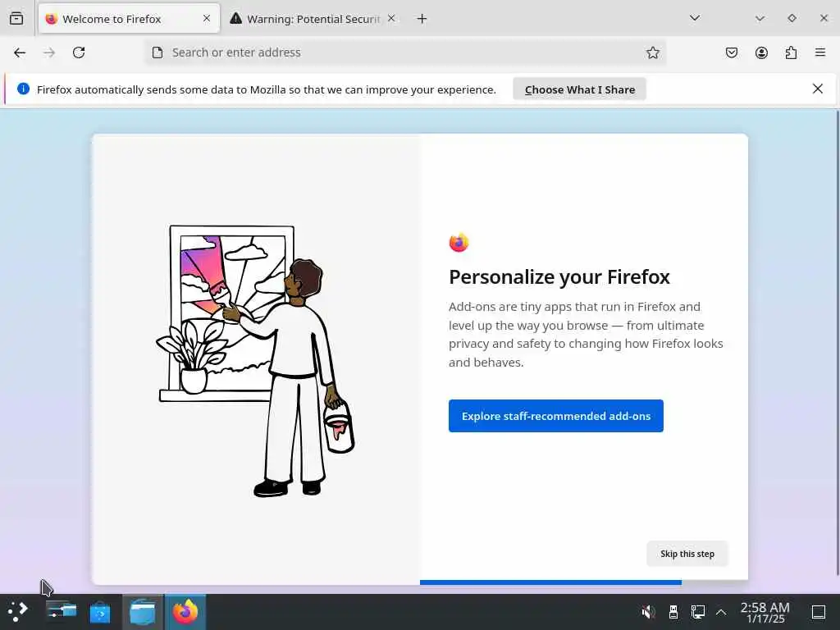This screenshot has width=840, height=630.
Task: Click the forward navigation arrow
Action: 49,52
